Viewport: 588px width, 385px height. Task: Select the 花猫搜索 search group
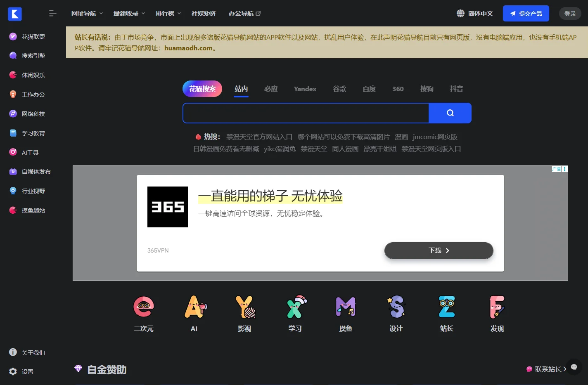click(202, 89)
